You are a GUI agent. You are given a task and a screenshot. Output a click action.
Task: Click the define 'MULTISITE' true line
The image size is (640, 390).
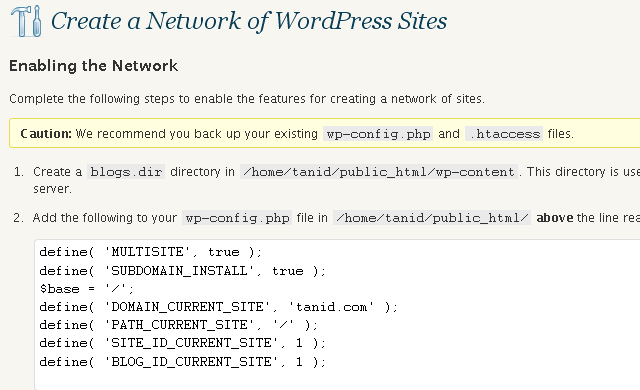coord(151,252)
